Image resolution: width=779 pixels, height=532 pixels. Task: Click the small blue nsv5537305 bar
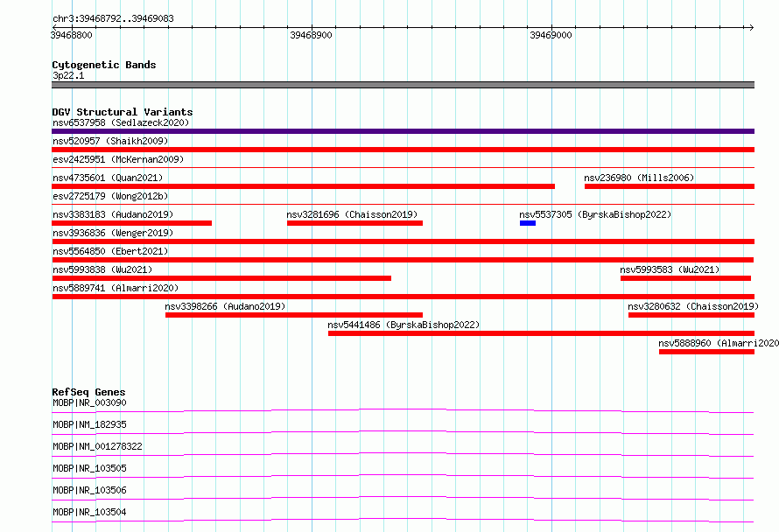tap(528, 223)
